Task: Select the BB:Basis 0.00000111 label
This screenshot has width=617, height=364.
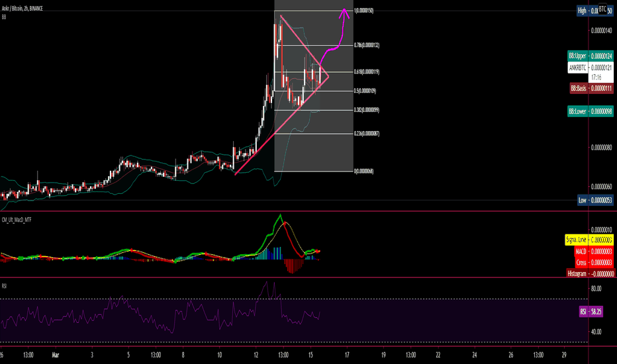Action: pos(591,88)
